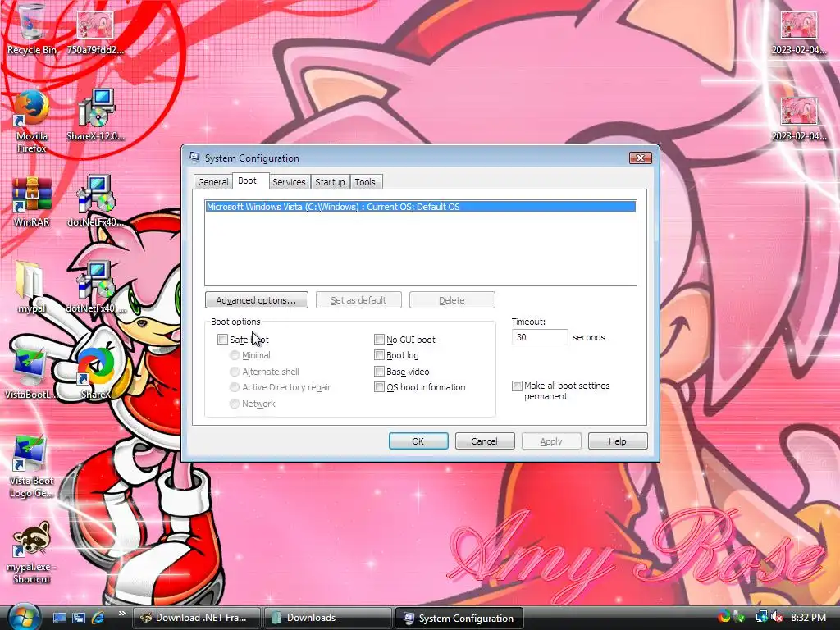Close the System Configuration dialog
This screenshot has width=840, height=630.
(x=640, y=157)
